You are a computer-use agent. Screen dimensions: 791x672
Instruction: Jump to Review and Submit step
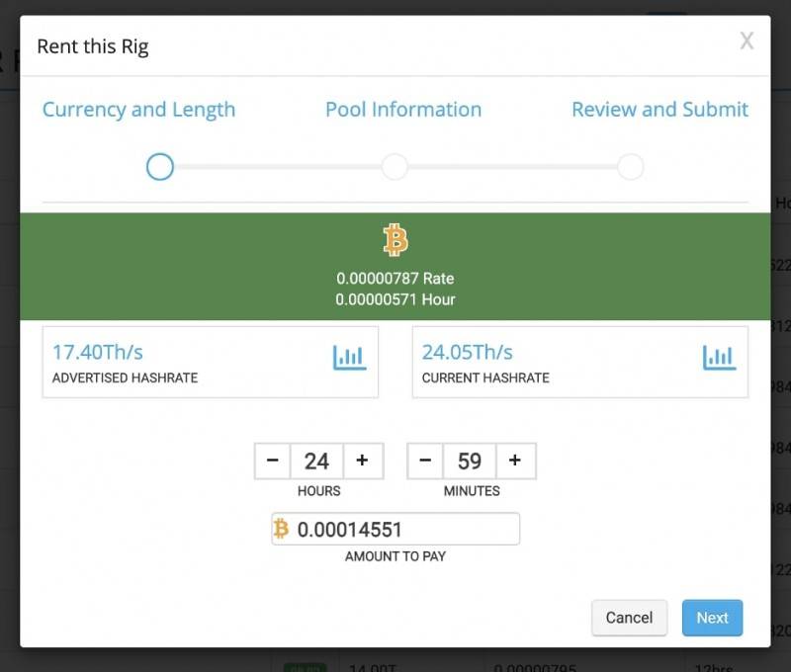click(x=659, y=110)
